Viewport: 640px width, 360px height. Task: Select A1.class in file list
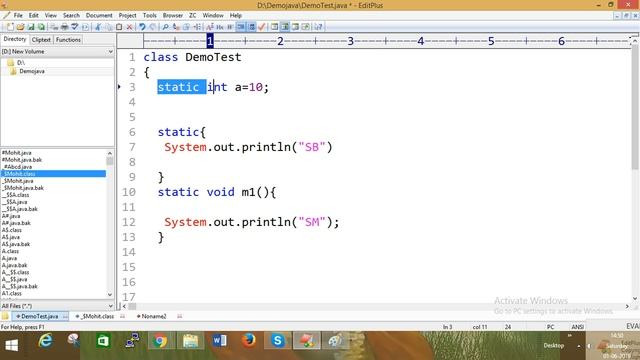11,293
